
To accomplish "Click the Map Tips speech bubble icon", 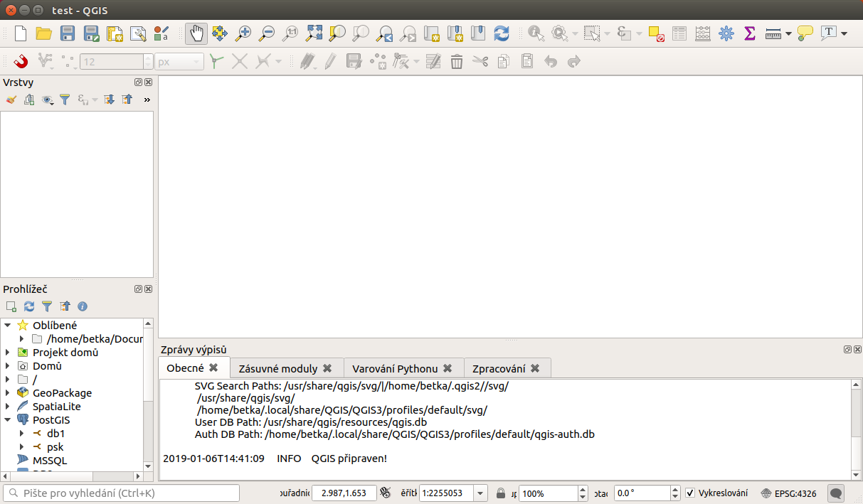I will coord(805,33).
